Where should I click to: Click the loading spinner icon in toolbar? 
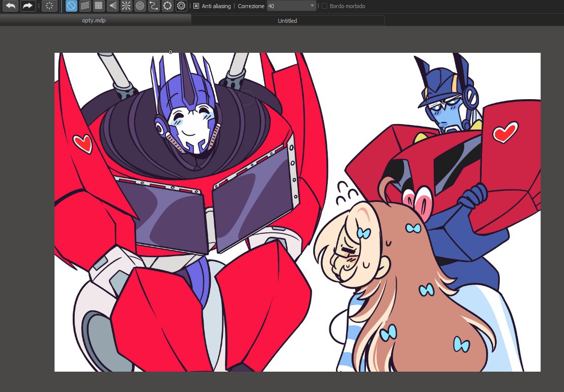49,6
